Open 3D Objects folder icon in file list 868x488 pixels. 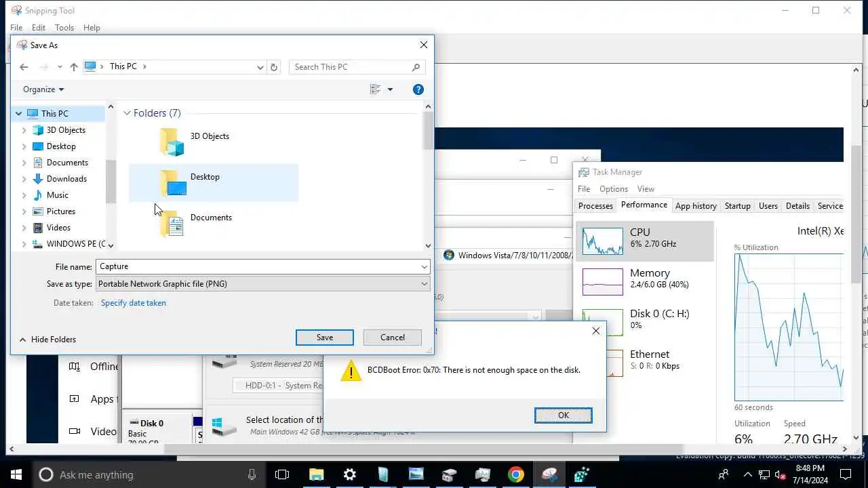(x=172, y=142)
